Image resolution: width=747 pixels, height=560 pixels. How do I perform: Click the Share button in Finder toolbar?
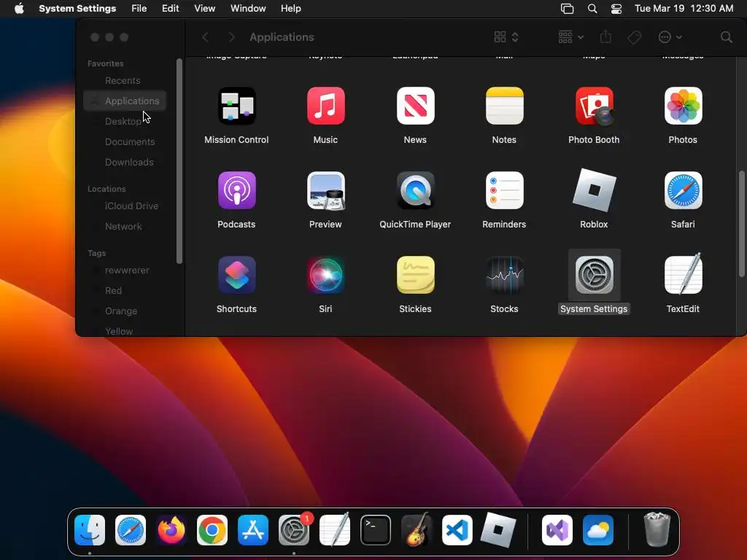click(x=605, y=36)
